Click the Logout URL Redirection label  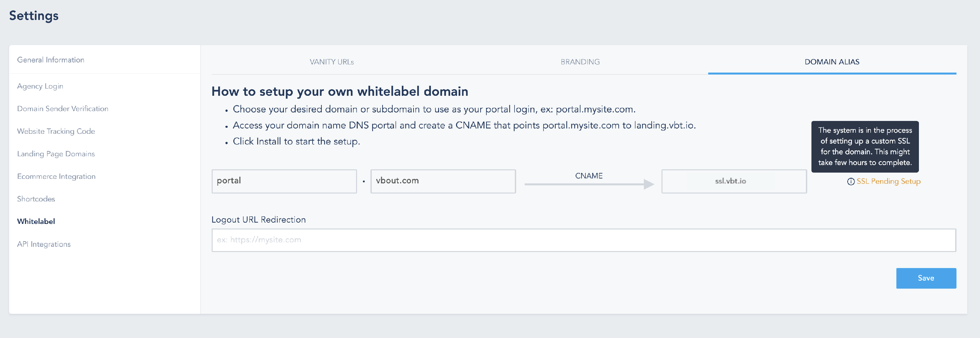[259, 220]
